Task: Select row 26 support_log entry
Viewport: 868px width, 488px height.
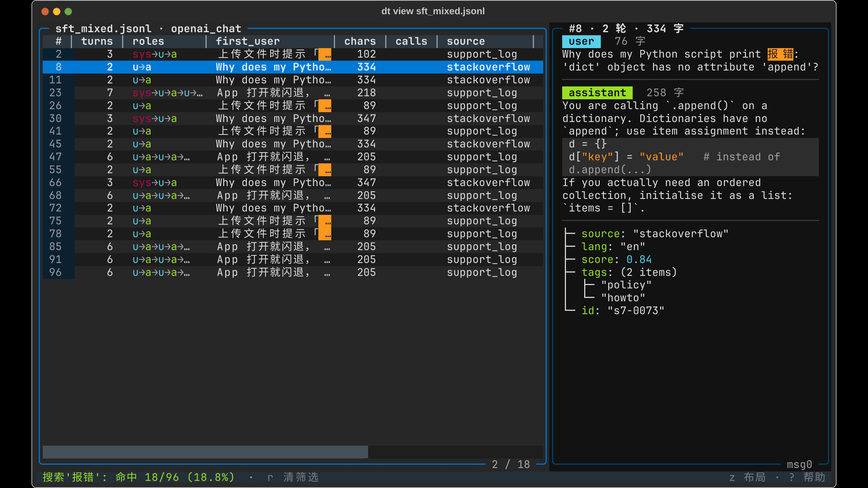Action: coord(293,106)
